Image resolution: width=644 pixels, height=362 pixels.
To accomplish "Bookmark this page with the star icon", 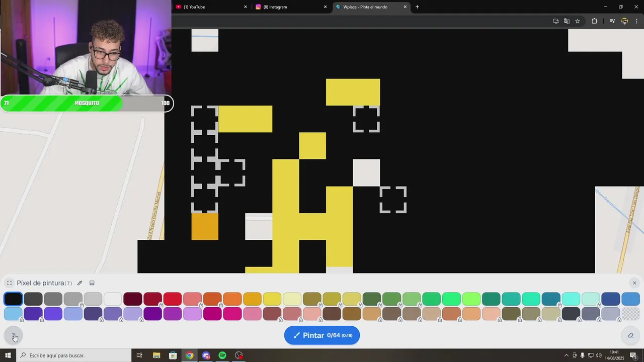I will point(578,21).
